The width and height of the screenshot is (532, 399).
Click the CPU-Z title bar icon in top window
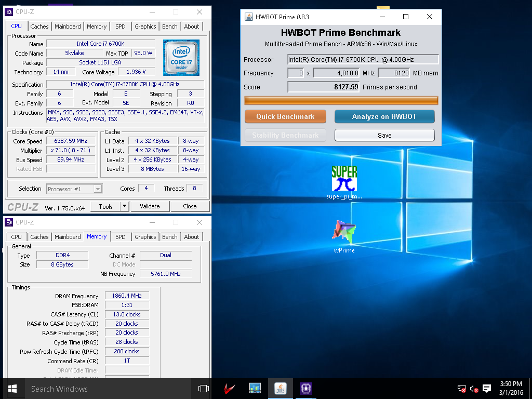point(9,12)
